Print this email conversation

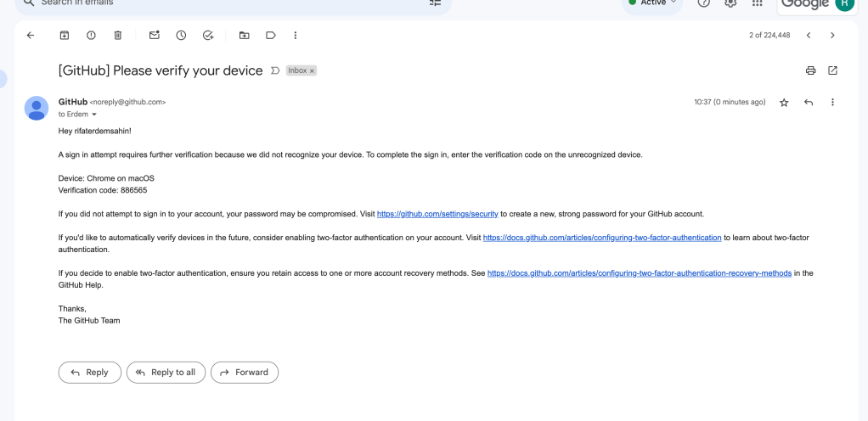click(811, 70)
